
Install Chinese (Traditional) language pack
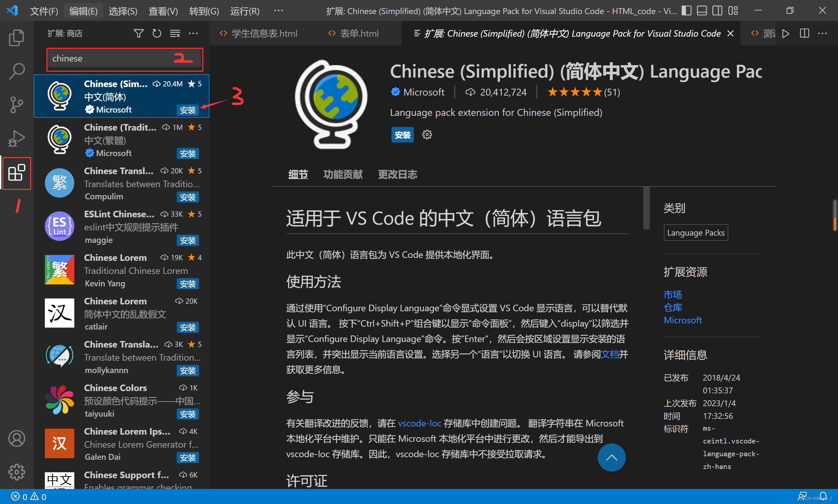pyautogui.click(x=188, y=153)
